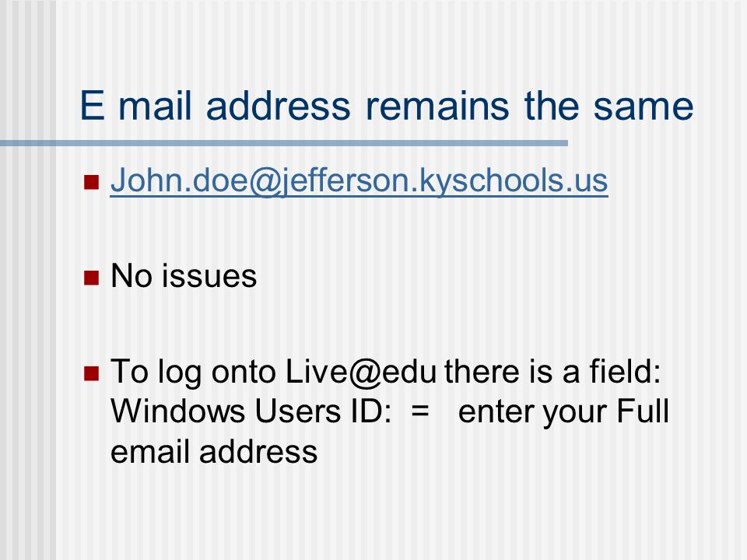Click the word 'same' in the title
The height and width of the screenshot is (560, 747).
[x=644, y=107]
